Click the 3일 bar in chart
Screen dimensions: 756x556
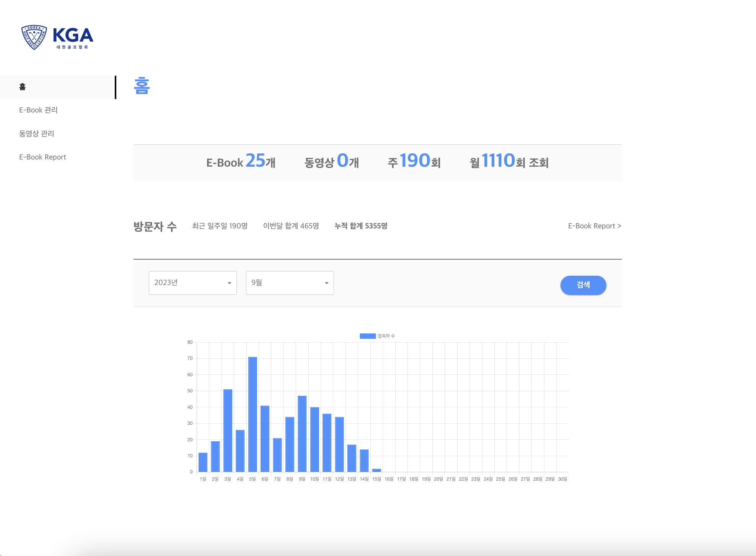[x=228, y=430]
